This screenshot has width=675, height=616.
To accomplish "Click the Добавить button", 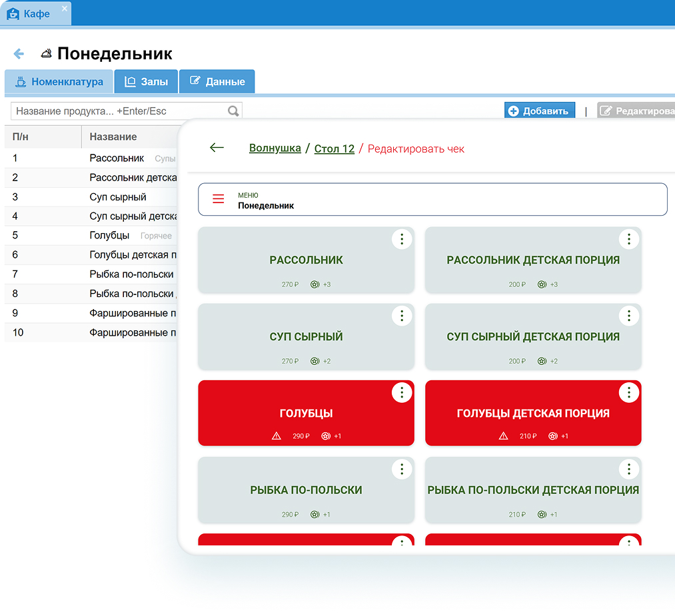I will pos(539,111).
